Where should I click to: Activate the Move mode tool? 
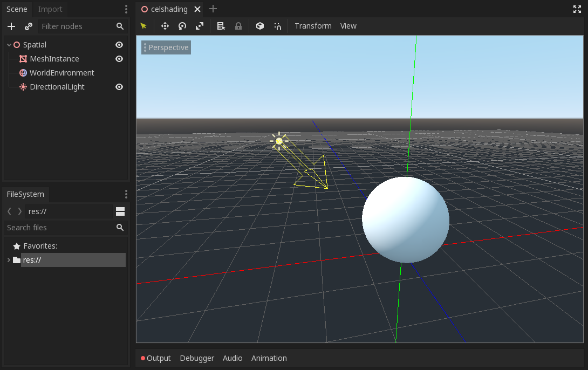(x=165, y=26)
